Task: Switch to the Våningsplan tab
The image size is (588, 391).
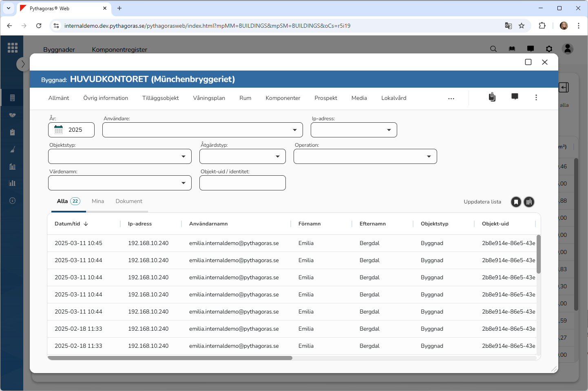Action: pos(209,98)
